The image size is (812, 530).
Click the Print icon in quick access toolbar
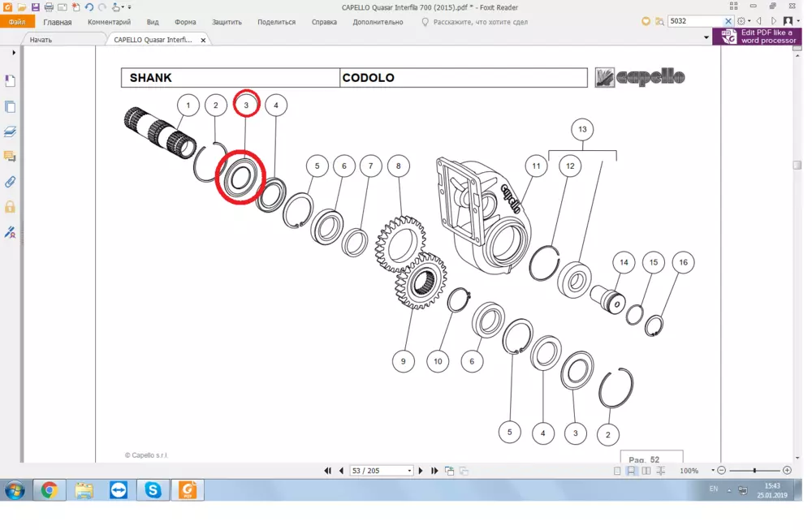pos(49,7)
